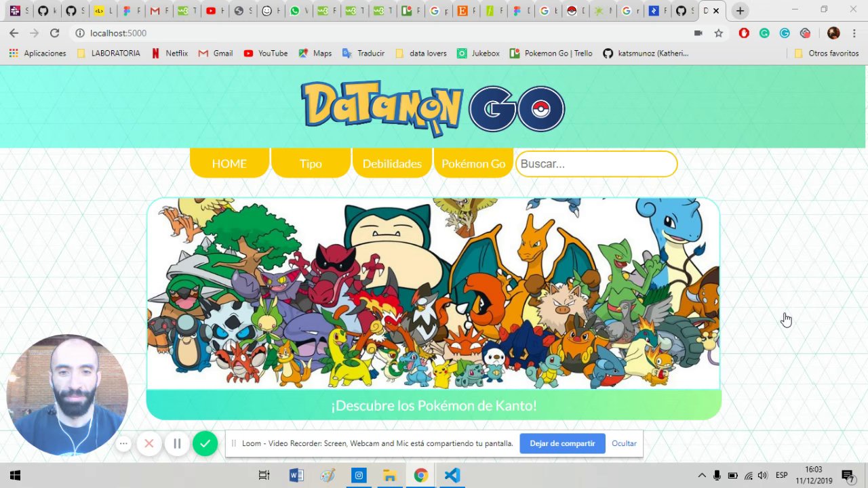Open the YouTube bookmark

(265, 53)
